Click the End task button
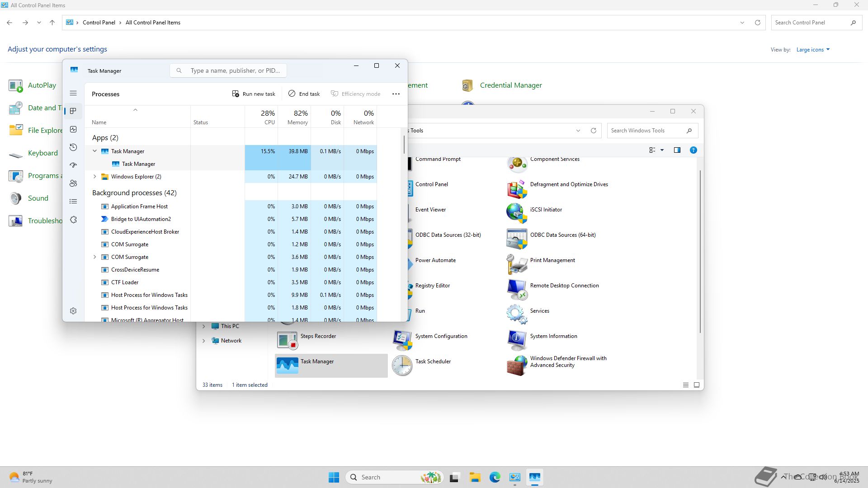868x488 pixels. click(x=304, y=94)
